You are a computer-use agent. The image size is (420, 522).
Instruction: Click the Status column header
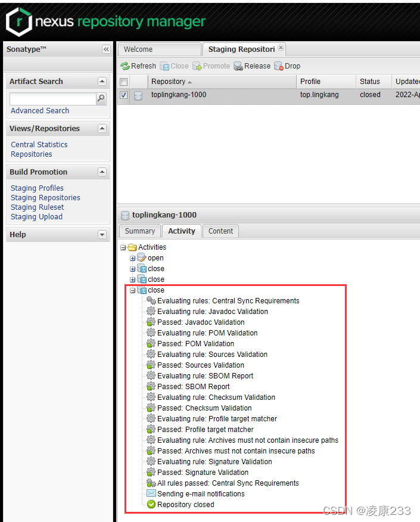(x=374, y=82)
